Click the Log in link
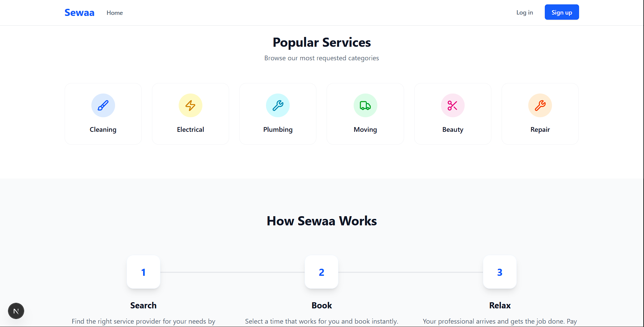Screen dimensions: 644x327 click(524, 12)
